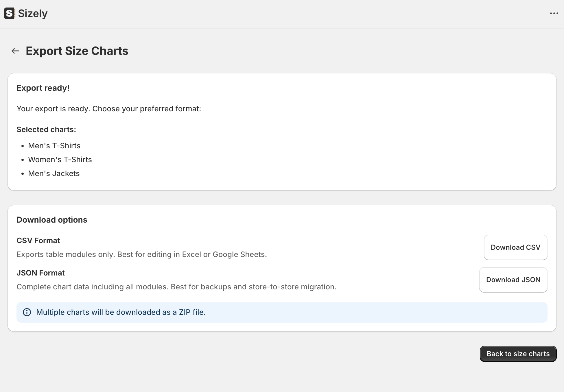Click the Download options heading
This screenshot has width=564, height=392.
coord(52,220)
